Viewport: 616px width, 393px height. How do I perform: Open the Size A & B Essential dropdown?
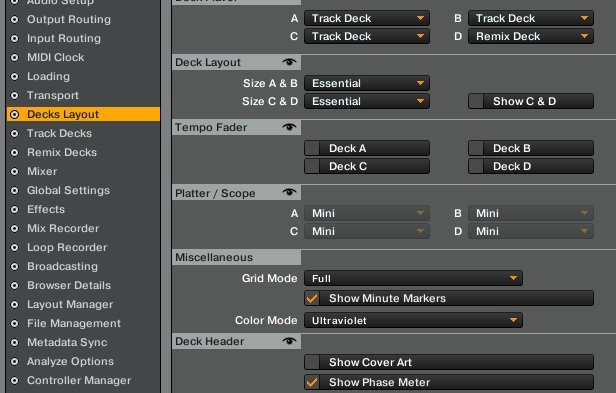coord(367,83)
